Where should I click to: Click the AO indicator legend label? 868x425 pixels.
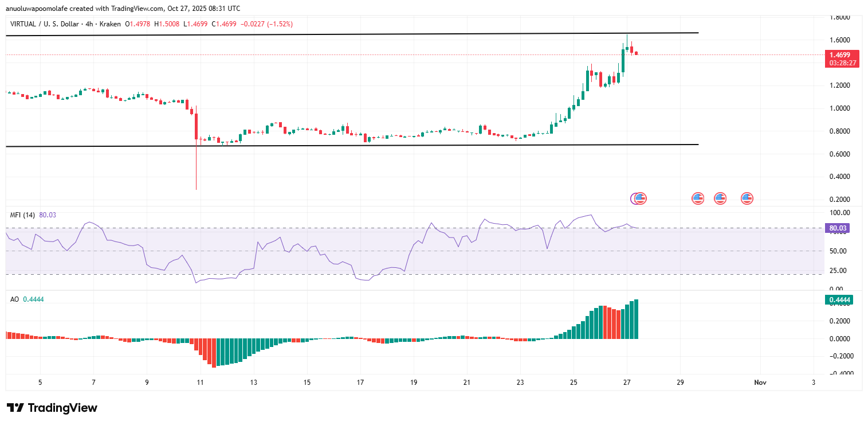(14, 299)
